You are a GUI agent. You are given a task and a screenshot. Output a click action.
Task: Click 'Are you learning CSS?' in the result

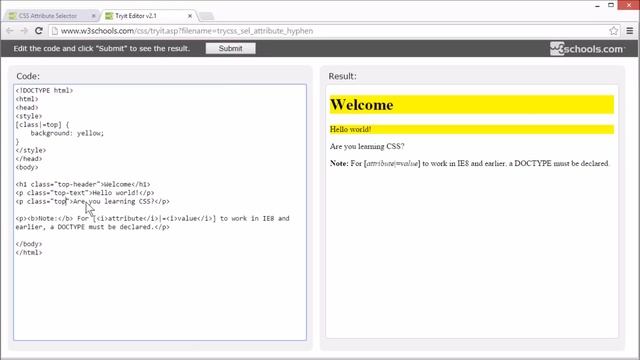367,146
